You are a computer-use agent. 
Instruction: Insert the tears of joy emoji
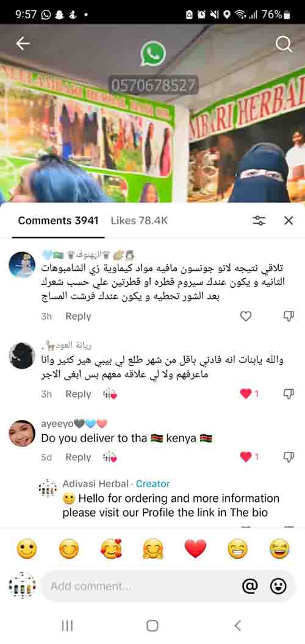[x=279, y=549]
